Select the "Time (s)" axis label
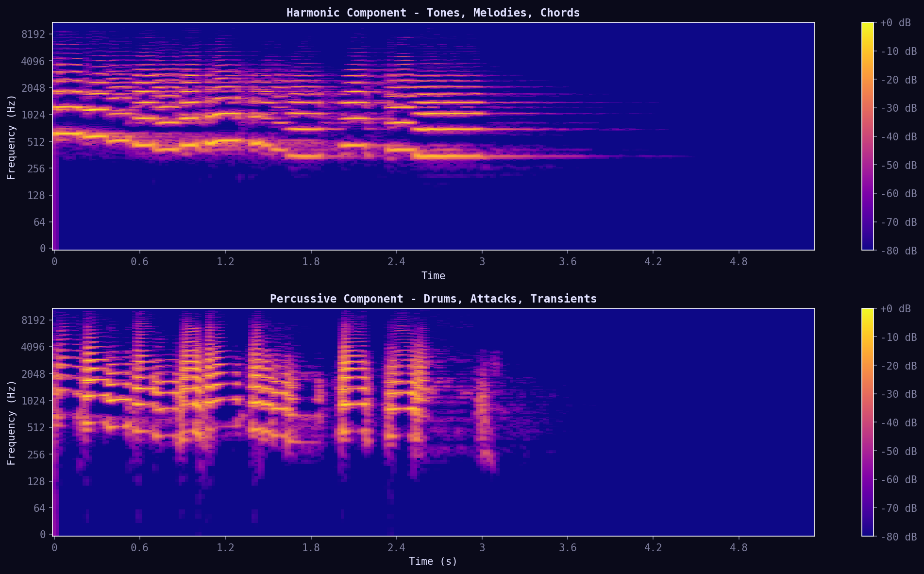This screenshot has height=574, width=924. (x=433, y=561)
